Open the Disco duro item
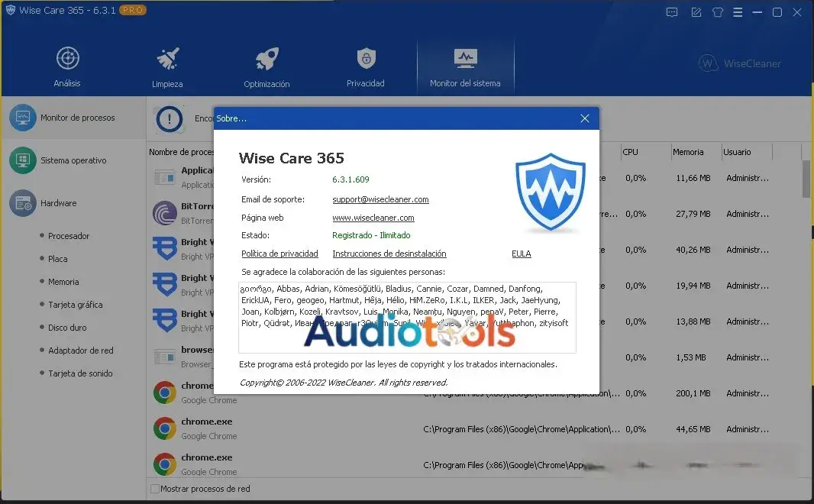 (67, 328)
